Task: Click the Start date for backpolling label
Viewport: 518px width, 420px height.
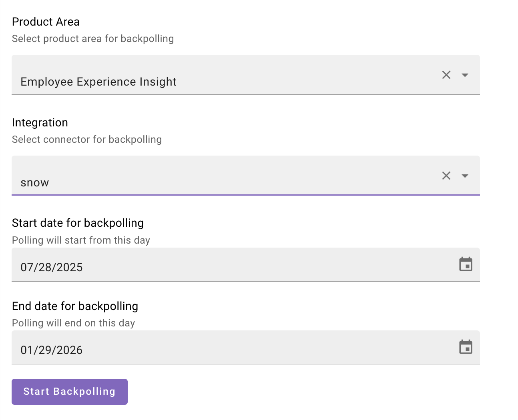Action: [78, 223]
